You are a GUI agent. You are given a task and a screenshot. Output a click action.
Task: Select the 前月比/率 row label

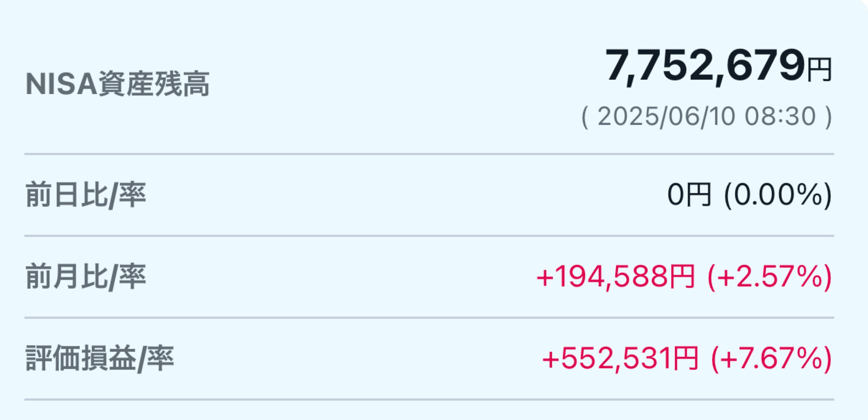pos(86,277)
